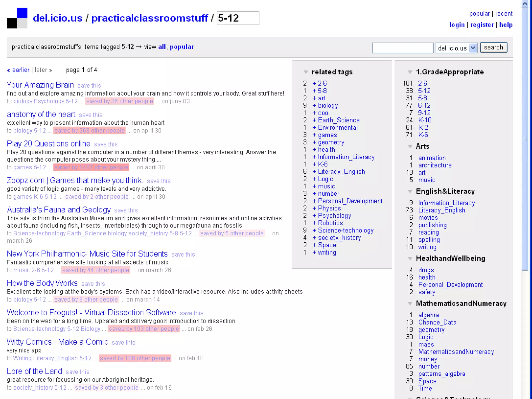532x399 pixels.
Task: Click the login link
Action: click(x=457, y=25)
